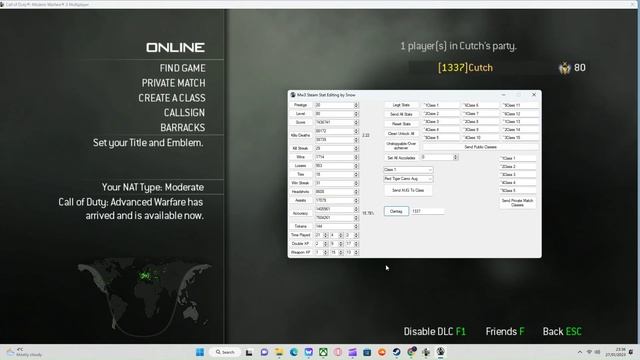Select FIND GAME in the Online menu
Image resolution: width=640 pixels, height=360 pixels.
pyautogui.click(x=182, y=68)
